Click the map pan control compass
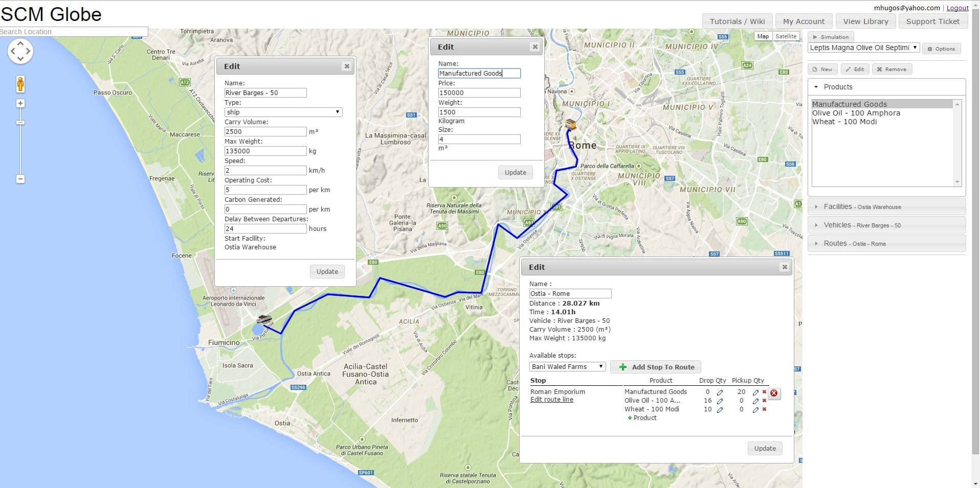Screen dimensions: 980x488 point(20,51)
